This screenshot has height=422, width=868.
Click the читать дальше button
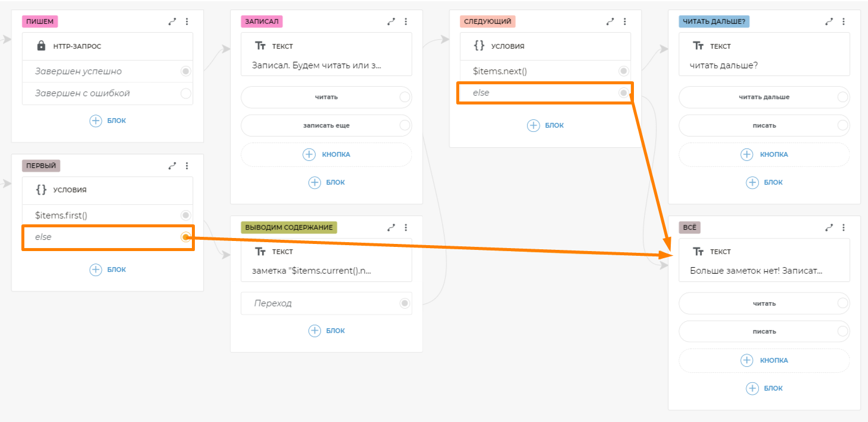coord(763,97)
